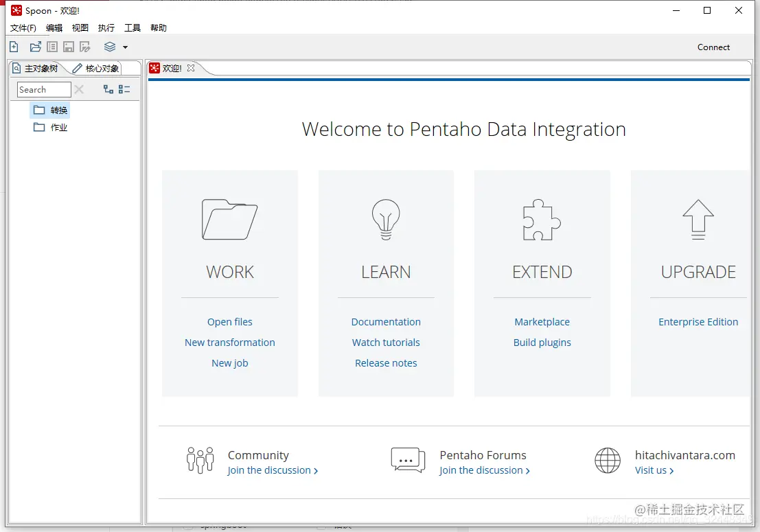Clear the search field with X icon

click(79, 89)
